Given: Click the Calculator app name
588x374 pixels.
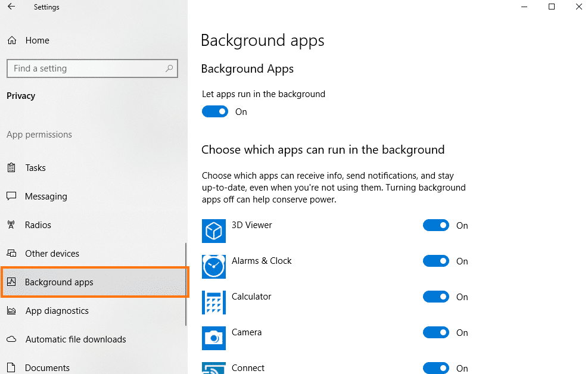Looking at the screenshot, I should tap(251, 297).
